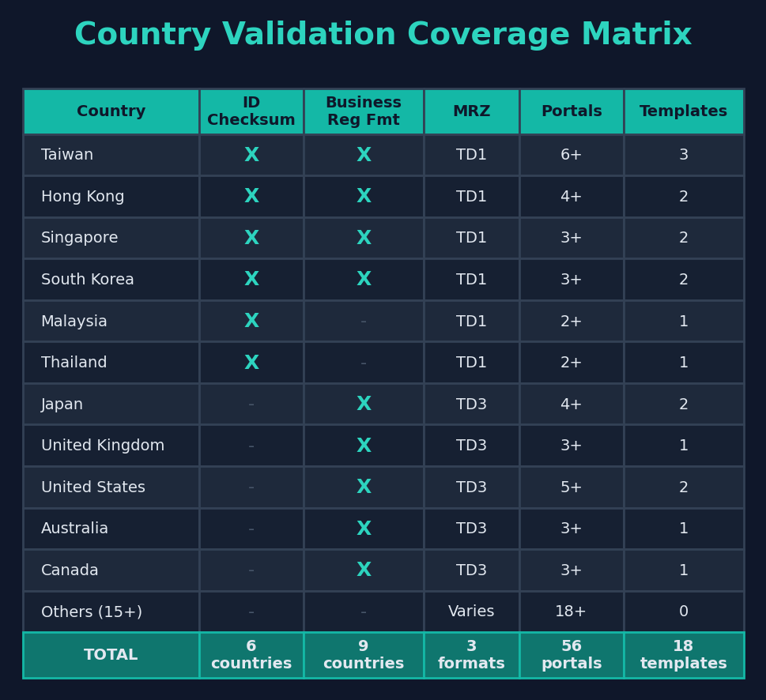Open the Others (15+) row entry
The image size is (766, 700).
[92, 611]
